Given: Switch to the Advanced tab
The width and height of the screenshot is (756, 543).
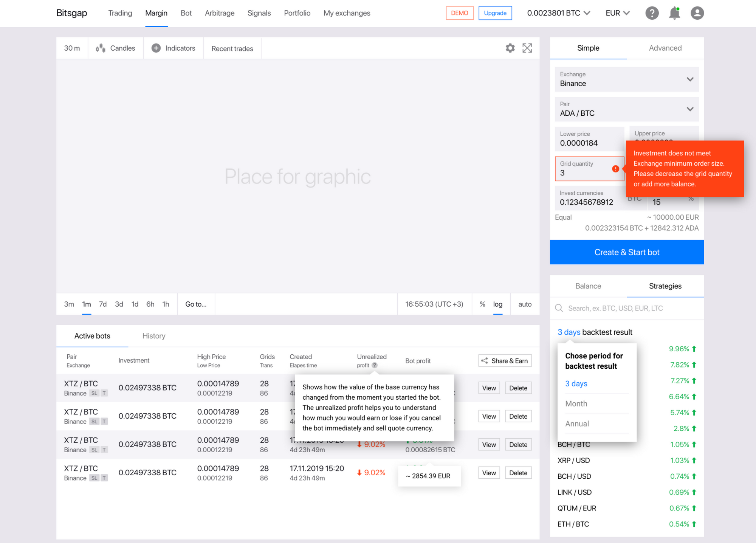Looking at the screenshot, I should point(663,48).
